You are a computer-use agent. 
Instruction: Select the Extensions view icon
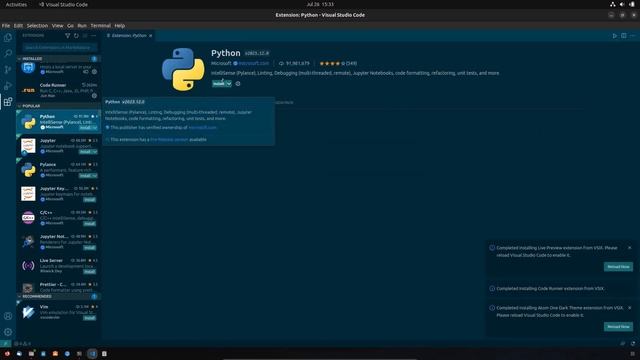(x=8, y=102)
